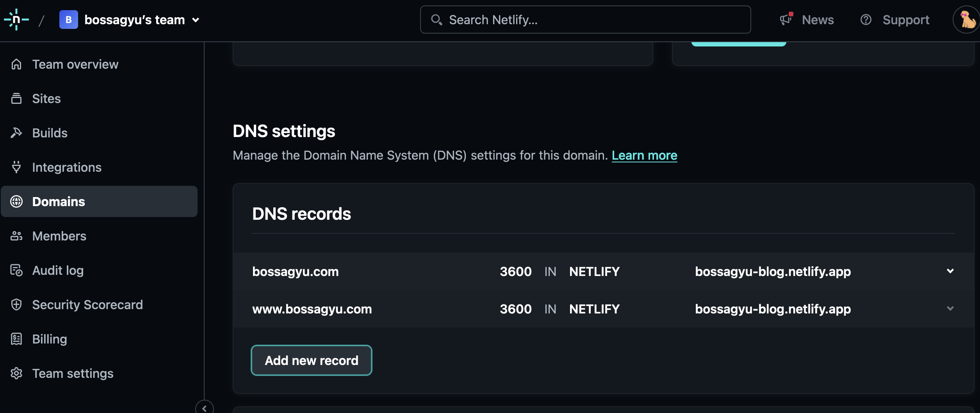This screenshot has width=980, height=413.
Task: Select Domains in the sidebar
Action: coord(99,201)
